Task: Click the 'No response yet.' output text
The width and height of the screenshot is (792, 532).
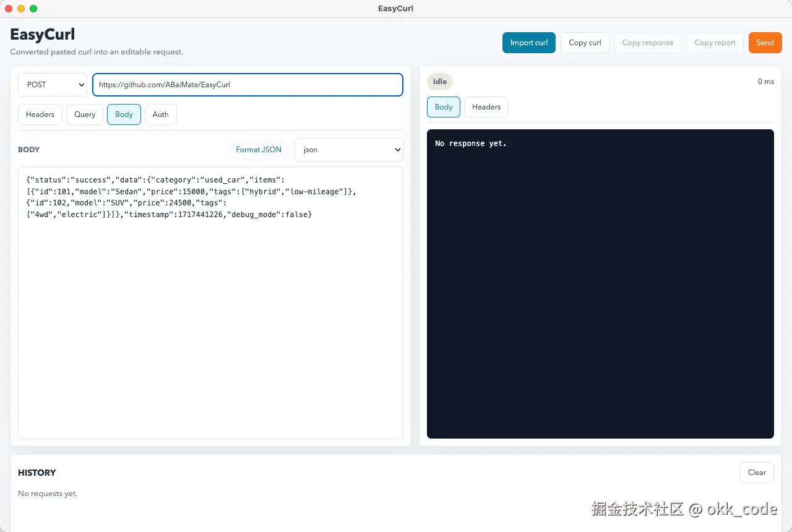Action: point(471,144)
